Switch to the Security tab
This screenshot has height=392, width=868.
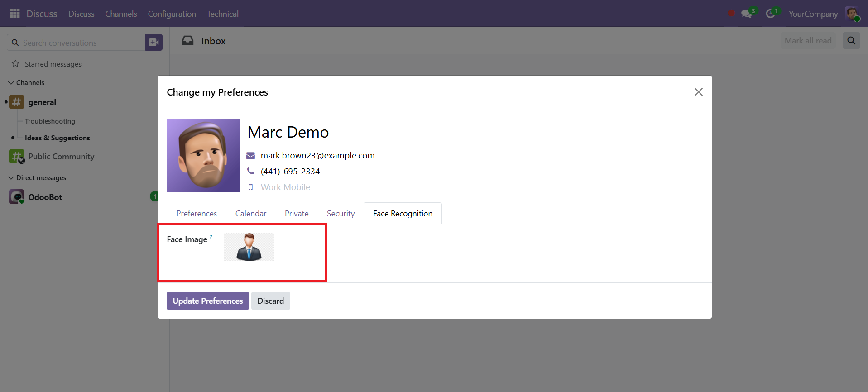click(340, 214)
